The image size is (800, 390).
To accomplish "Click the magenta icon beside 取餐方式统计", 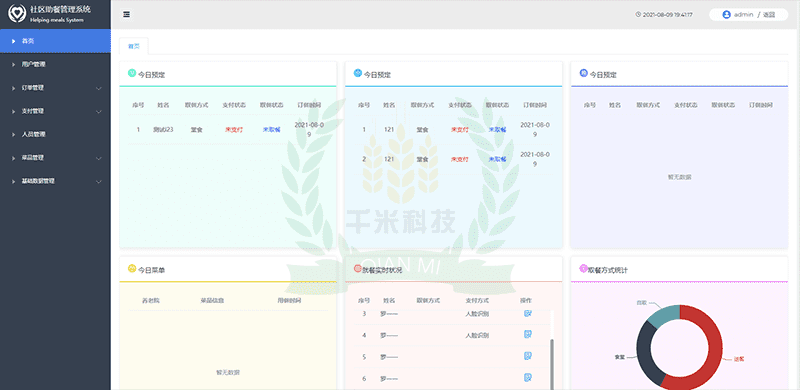I will 584,269.
